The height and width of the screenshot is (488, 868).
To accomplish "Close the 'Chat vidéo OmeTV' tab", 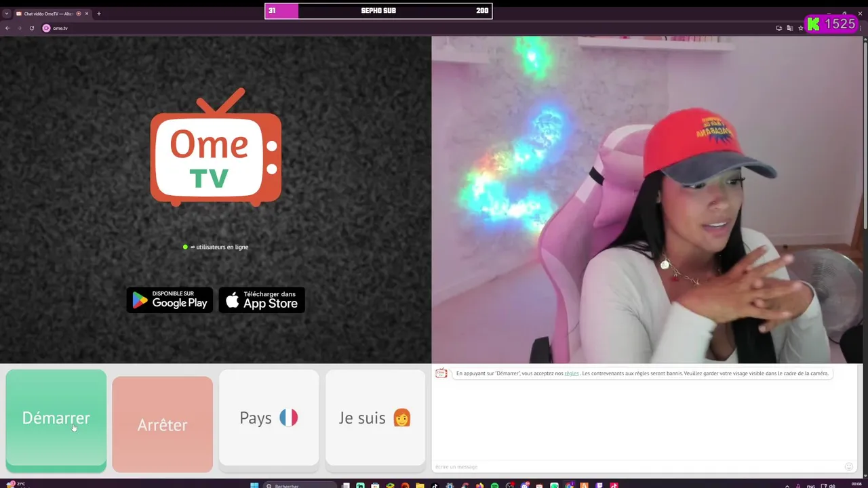I will pyautogui.click(x=87, y=14).
